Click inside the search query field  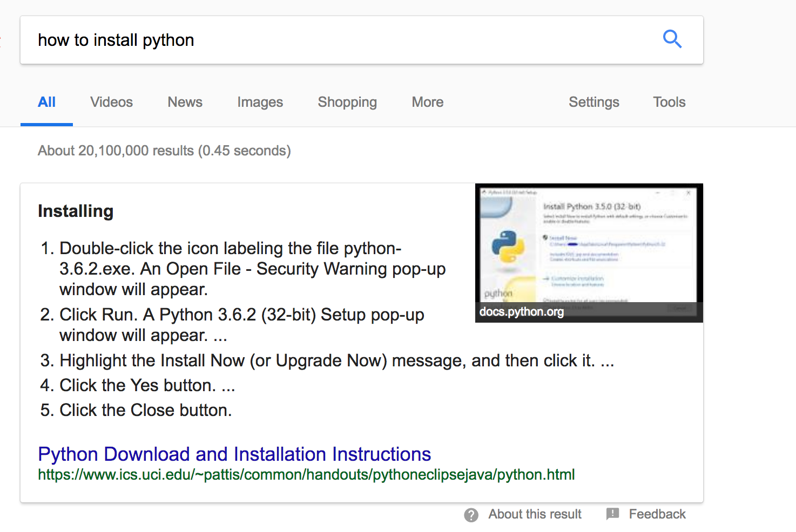(x=340, y=40)
